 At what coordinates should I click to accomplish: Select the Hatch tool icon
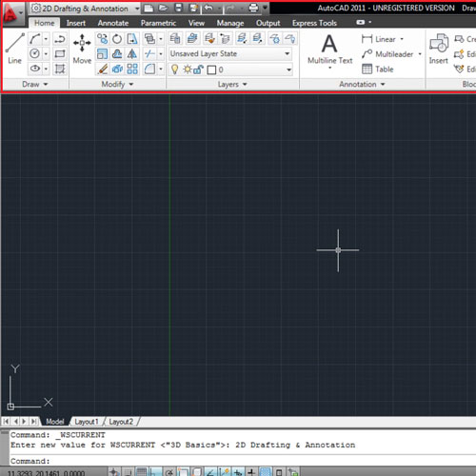click(x=60, y=69)
